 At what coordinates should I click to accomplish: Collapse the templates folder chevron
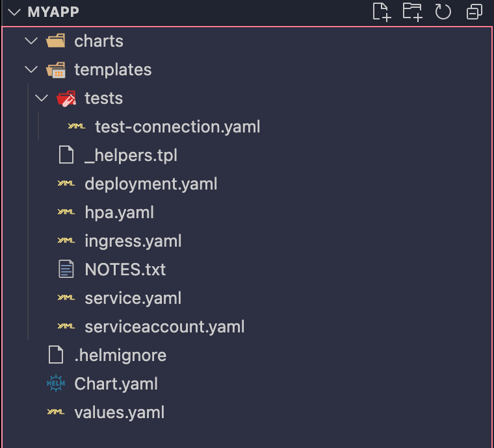point(31,69)
